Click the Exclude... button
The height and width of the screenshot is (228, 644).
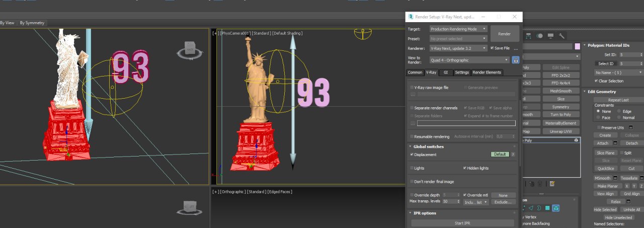503,202
